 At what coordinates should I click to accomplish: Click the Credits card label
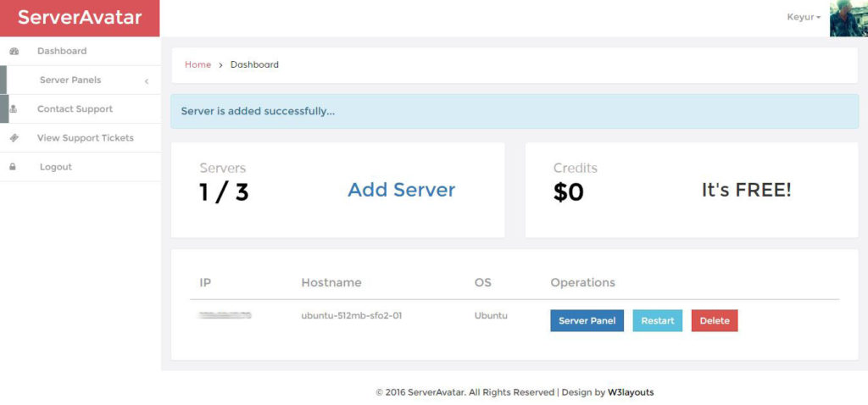tap(576, 169)
